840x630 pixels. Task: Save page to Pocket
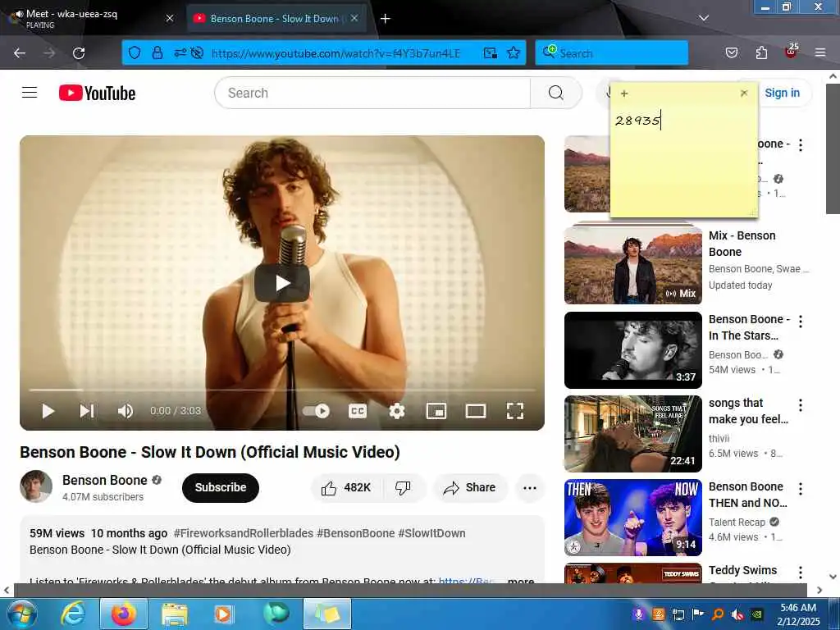(731, 52)
